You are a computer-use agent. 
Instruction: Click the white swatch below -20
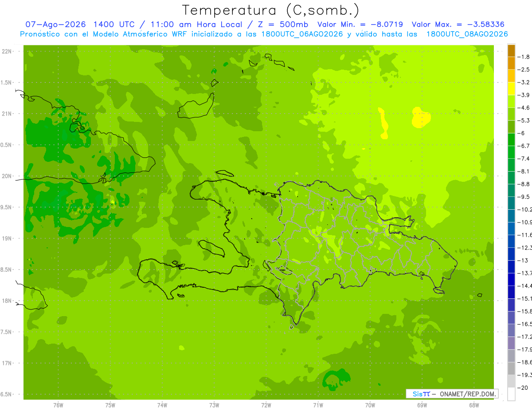pos(511,394)
